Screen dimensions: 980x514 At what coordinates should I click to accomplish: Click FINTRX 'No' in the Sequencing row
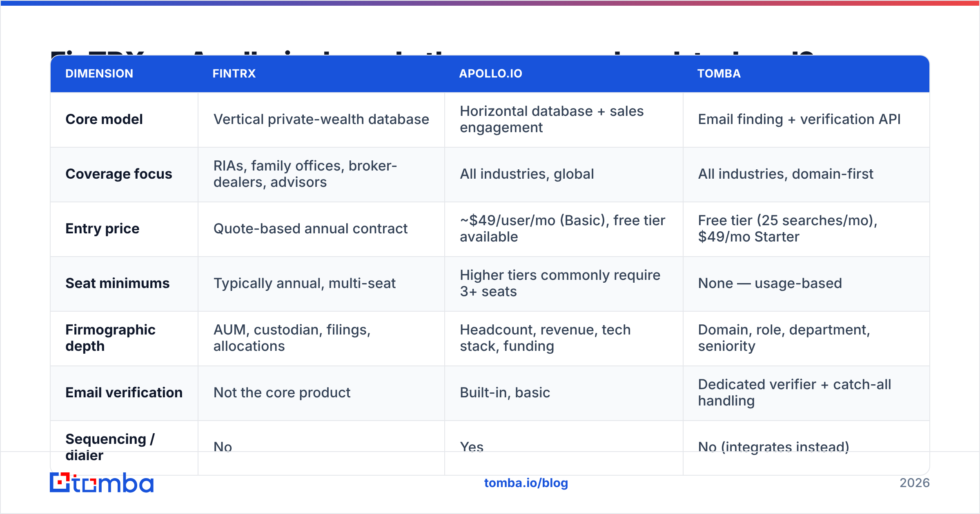click(223, 447)
